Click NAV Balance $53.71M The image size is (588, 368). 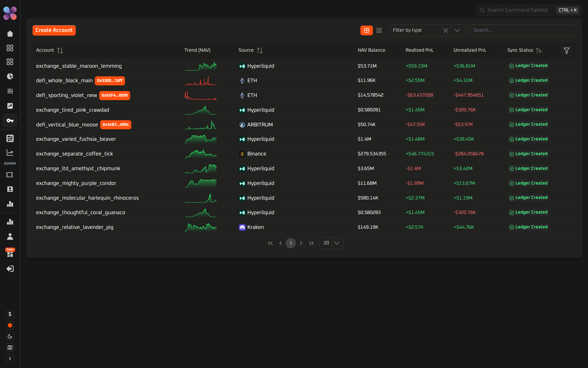tap(367, 66)
